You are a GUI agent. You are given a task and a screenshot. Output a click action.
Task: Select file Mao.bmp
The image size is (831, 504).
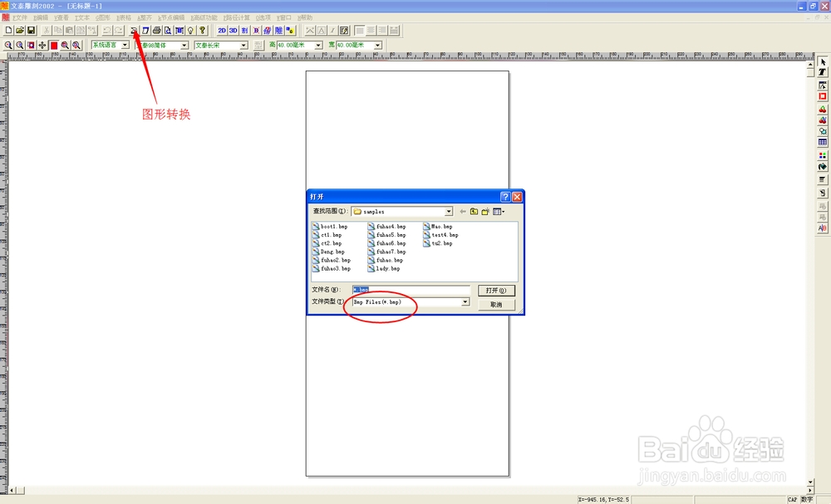pos(438,227)
